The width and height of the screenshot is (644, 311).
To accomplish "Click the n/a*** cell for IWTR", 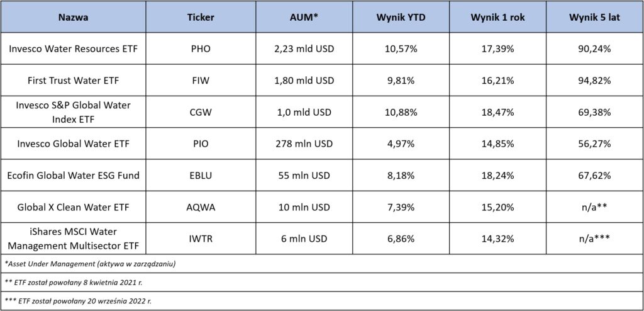I will click(595, 239).
